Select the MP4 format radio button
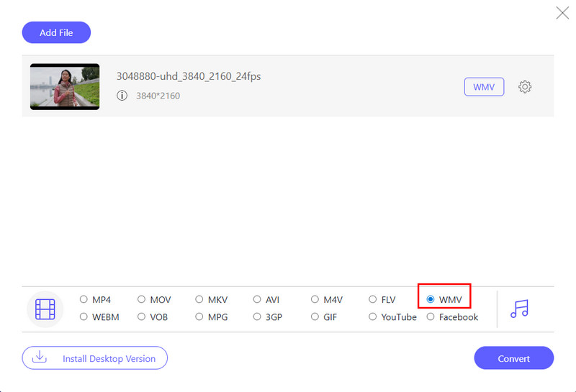 (84, 299)
